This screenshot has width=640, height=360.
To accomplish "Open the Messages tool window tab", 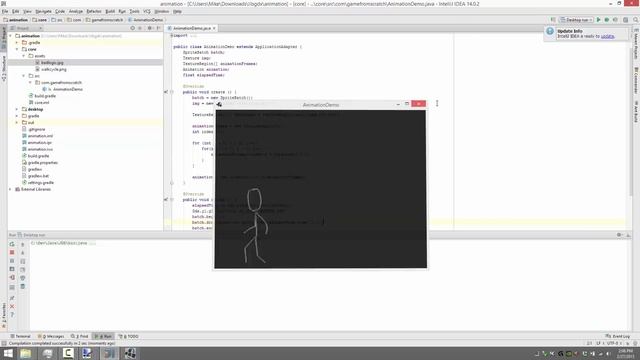I will [x=51, y=336].
